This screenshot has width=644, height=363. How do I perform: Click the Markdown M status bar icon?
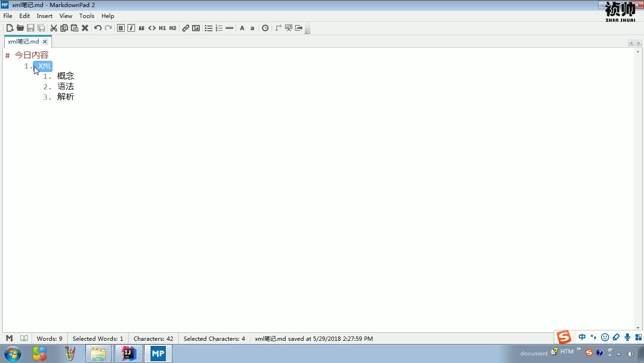pyautogui.click(x=9, y=338)
